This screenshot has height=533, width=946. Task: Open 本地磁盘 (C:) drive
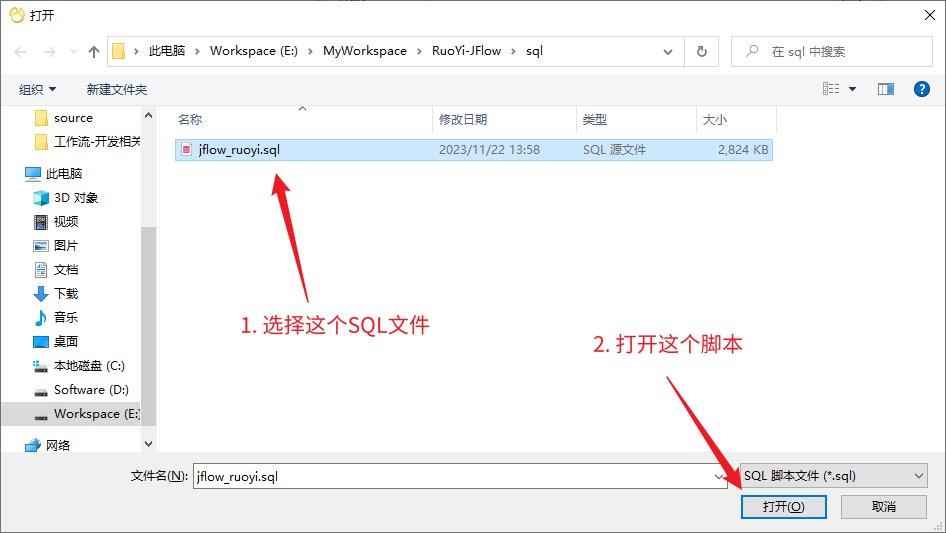click(88, 366)
